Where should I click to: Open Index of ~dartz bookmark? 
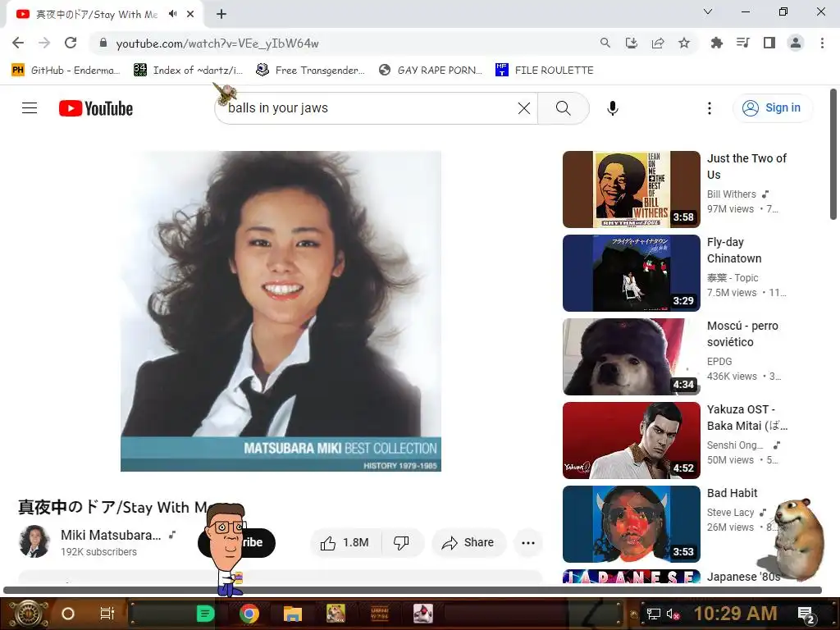[x=189, y=71]
